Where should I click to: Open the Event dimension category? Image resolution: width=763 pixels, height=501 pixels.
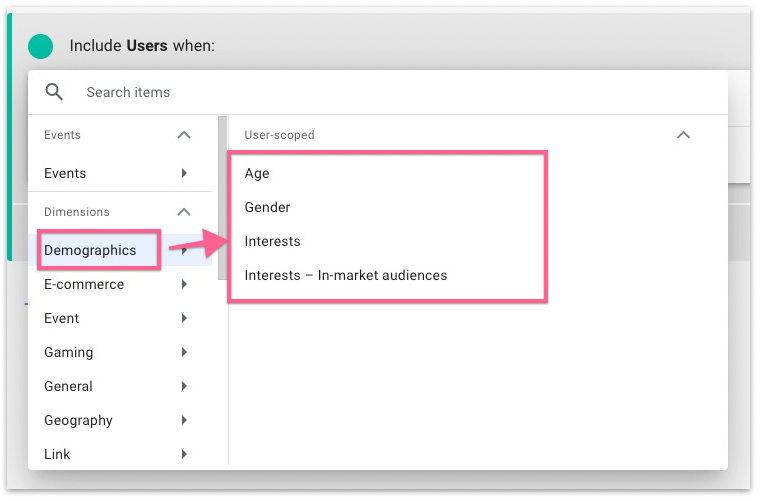point(62,318)
